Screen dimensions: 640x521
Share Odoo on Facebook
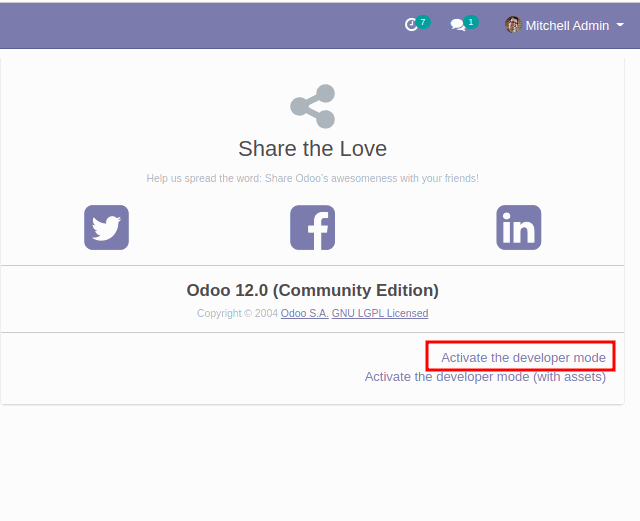tap(313, 227)
